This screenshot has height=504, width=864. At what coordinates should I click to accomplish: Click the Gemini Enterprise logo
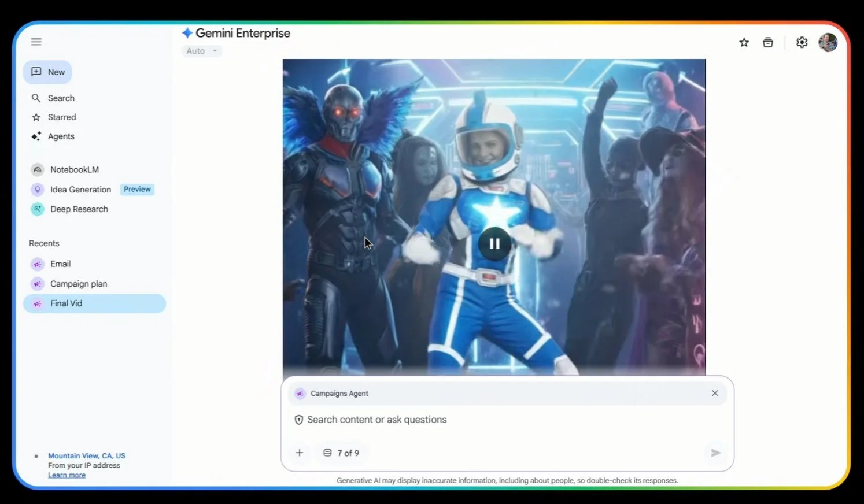(x=236, y=33)
